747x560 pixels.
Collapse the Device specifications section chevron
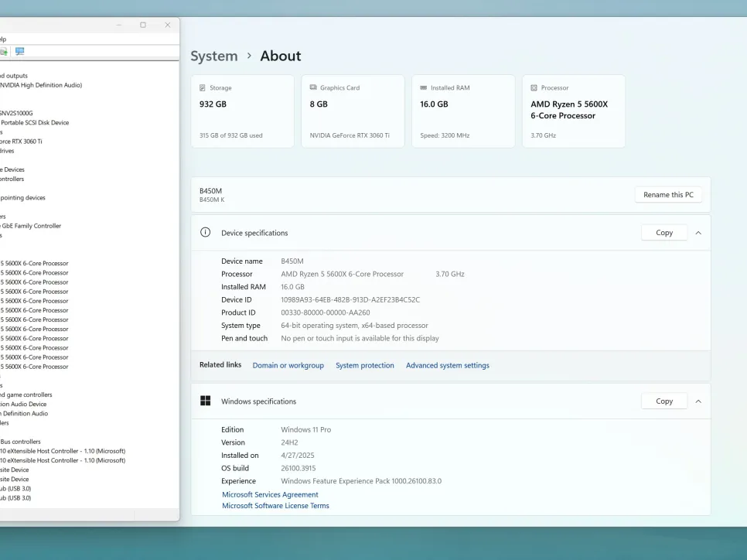(x=698, y=233)
